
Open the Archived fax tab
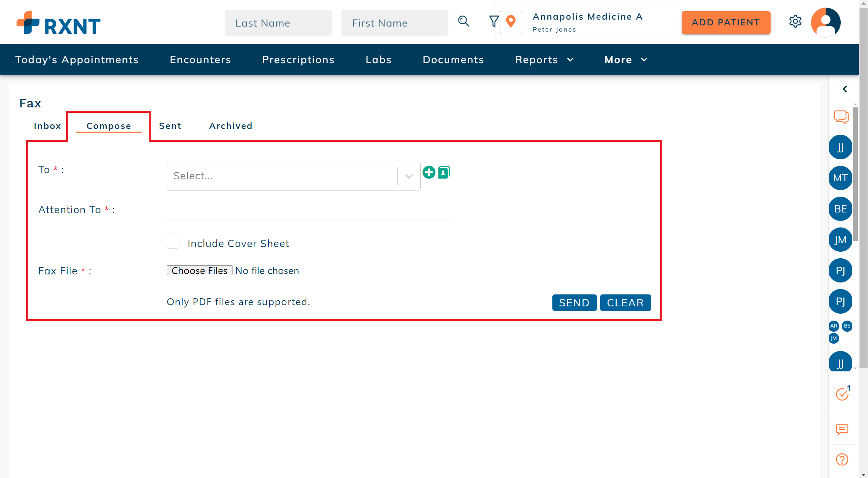coord(231,126)
